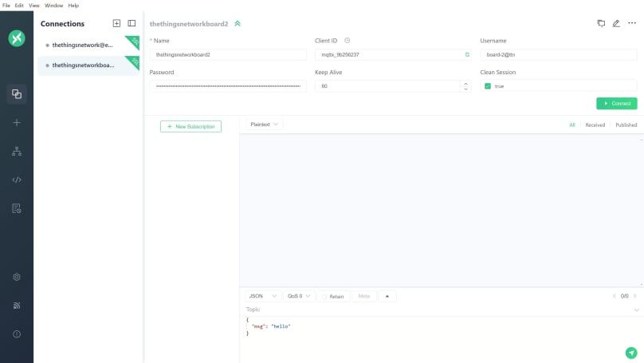Click the Client ID input field

[x=393, y=55]
